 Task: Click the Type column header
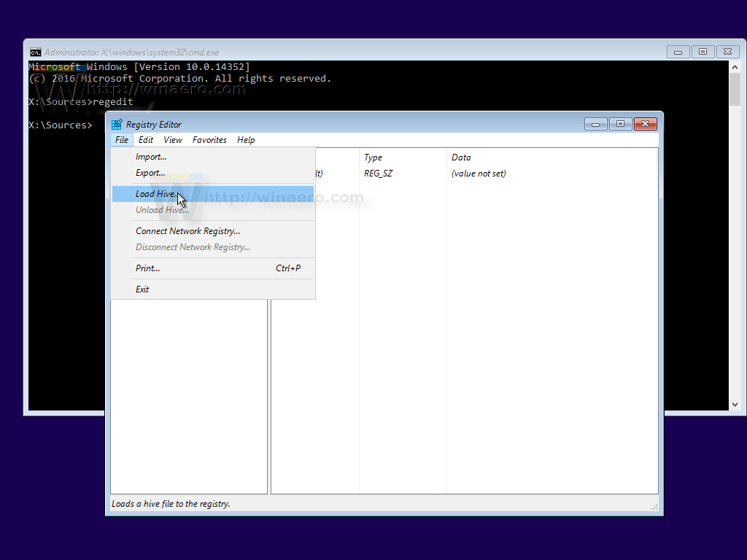[373, 157]
